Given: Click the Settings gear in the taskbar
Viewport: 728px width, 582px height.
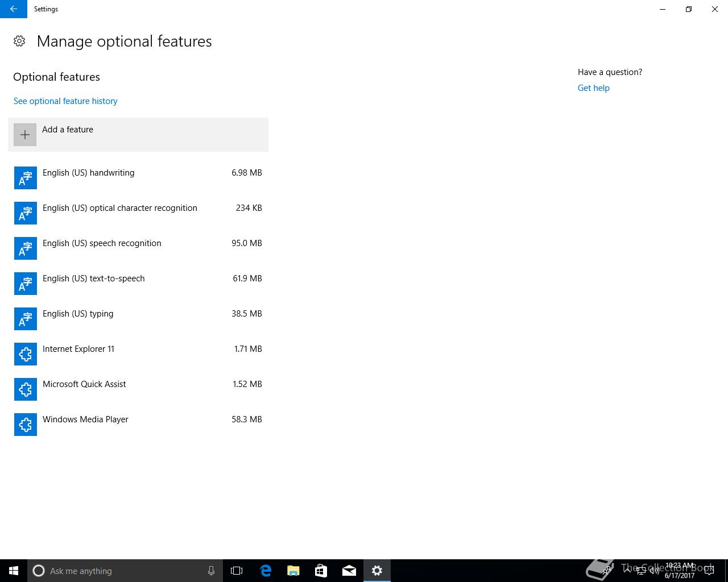Looking at the screenshot, I should click(x=377, y=571).
